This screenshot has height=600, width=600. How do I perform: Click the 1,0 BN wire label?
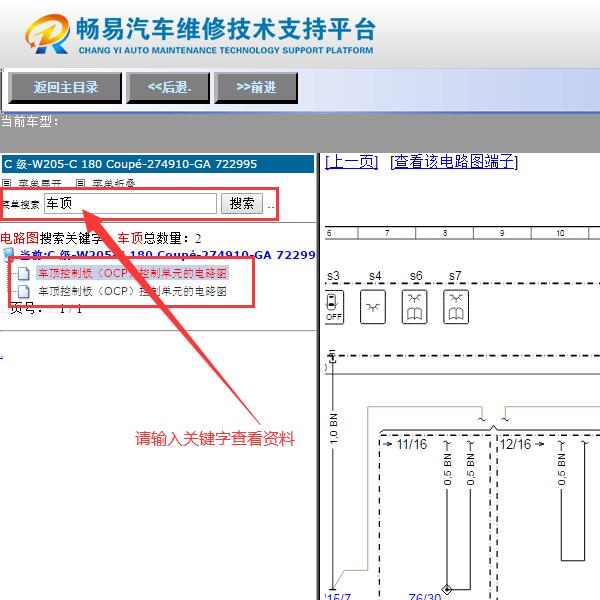[334, 429]
